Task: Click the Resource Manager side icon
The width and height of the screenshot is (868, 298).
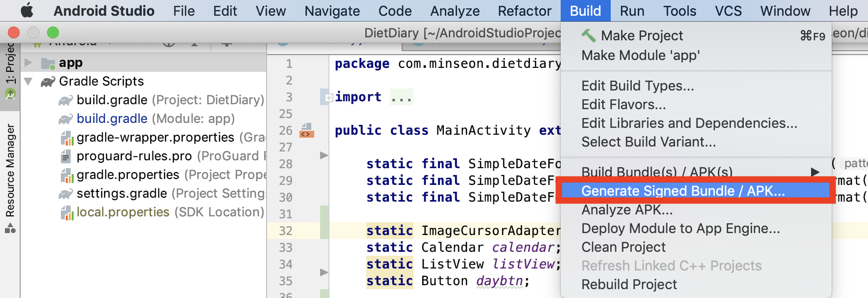Action: pos(10,228)
